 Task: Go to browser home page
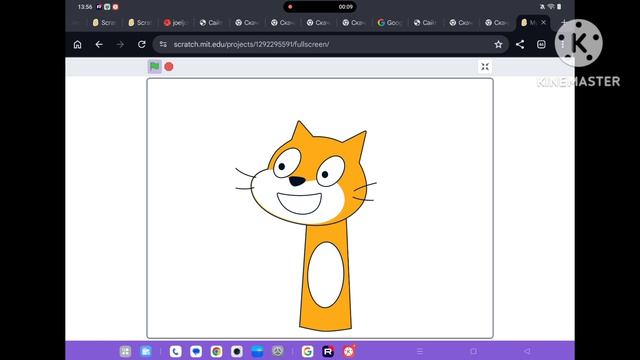(x=78, y=44)
